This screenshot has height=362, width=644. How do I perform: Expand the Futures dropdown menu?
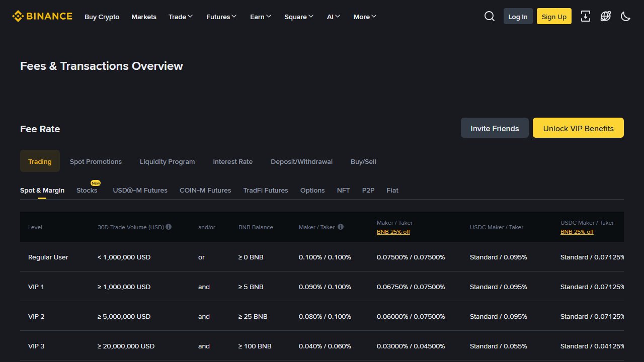(x=221, y=17)
